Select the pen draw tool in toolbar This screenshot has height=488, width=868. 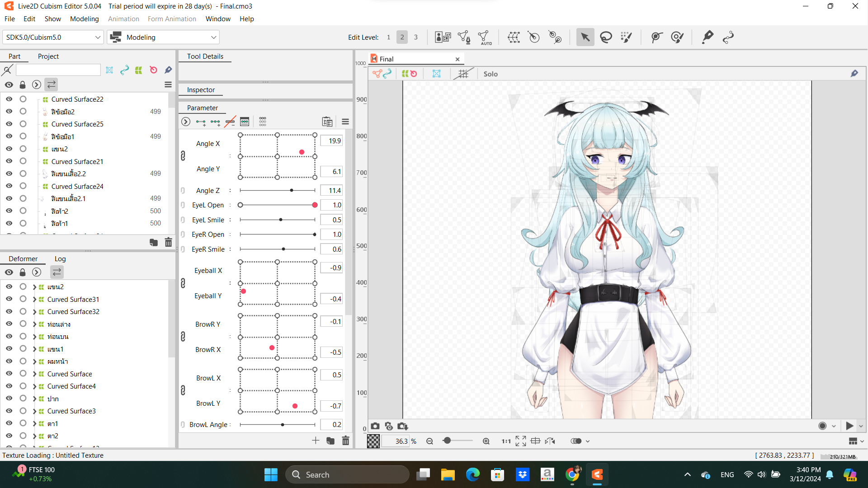pos(708,37)
